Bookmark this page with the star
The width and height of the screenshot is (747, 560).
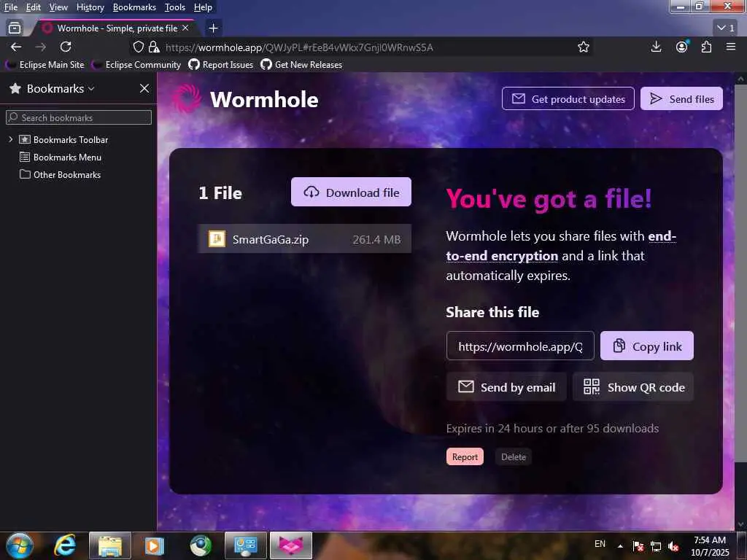coord(583,47)
